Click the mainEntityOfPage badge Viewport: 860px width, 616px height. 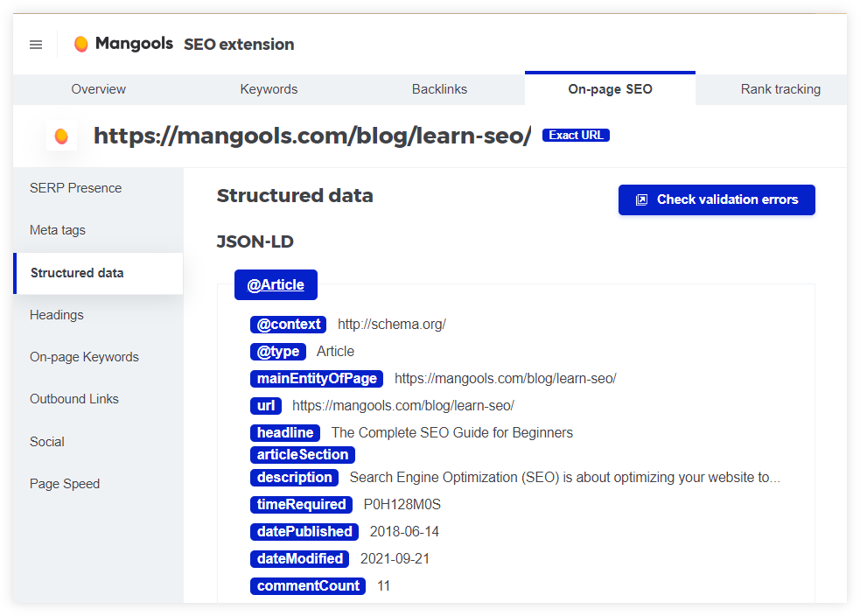(316, 378)
